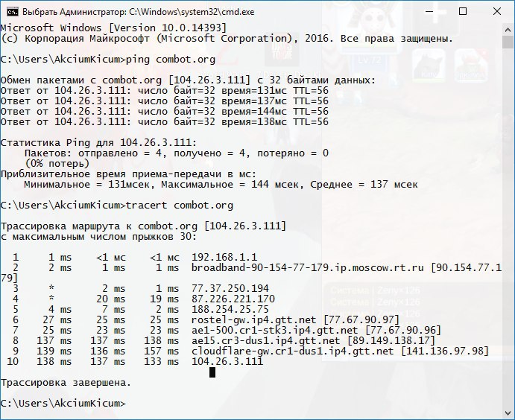The width and height of the screenshot is (515, 420).
Task: Open the cmd.exe system menu icon
Action: [x=13, y=12]
